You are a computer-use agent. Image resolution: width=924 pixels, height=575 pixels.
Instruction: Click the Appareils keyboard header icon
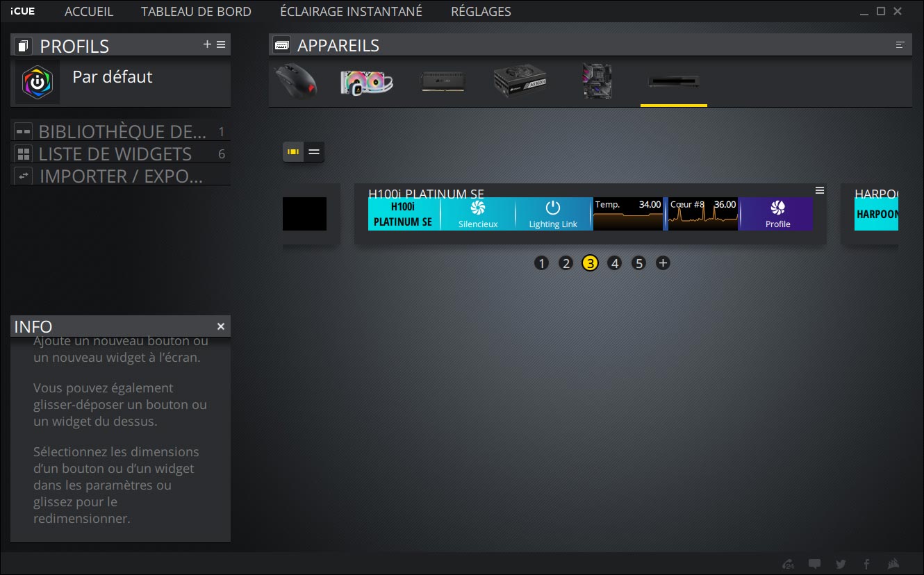pyautogui.click(x=281, y=45)
